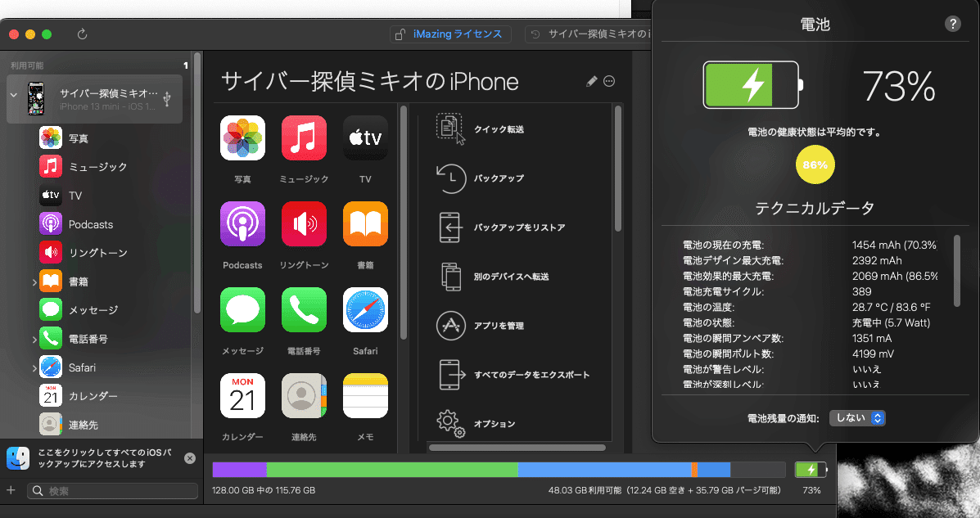Viewport: 980px width, 518px height.
Task: Open the 電池残量の通知 dropdown set to しない
Action: pyautogui.click(x=857, y=418)
